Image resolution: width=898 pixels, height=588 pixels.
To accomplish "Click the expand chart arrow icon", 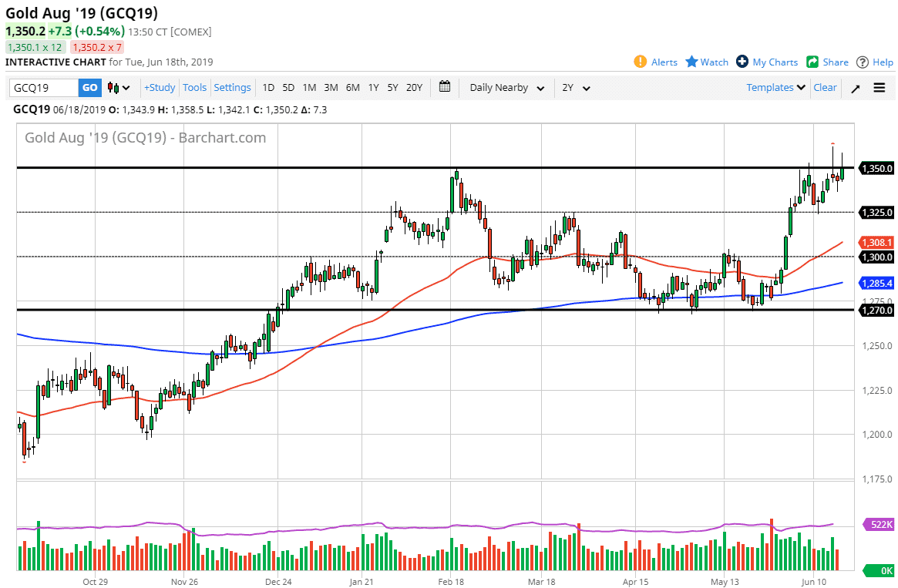I will pos(855,88).
